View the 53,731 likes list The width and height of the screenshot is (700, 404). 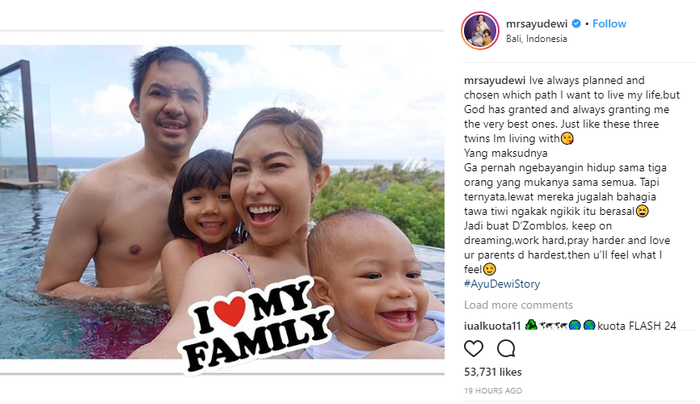click(x=493, y=372)
